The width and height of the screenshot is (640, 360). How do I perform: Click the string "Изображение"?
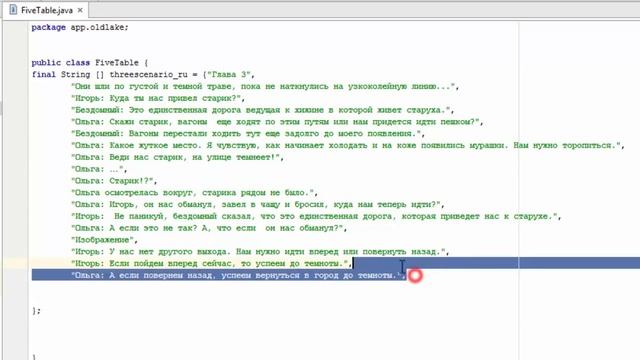tap(102, 240)
